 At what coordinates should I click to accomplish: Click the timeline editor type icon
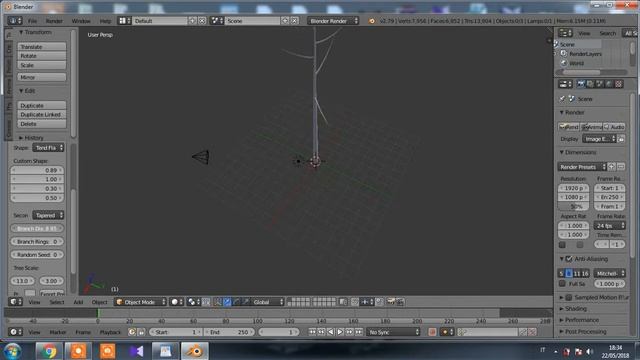pos(16,332)
